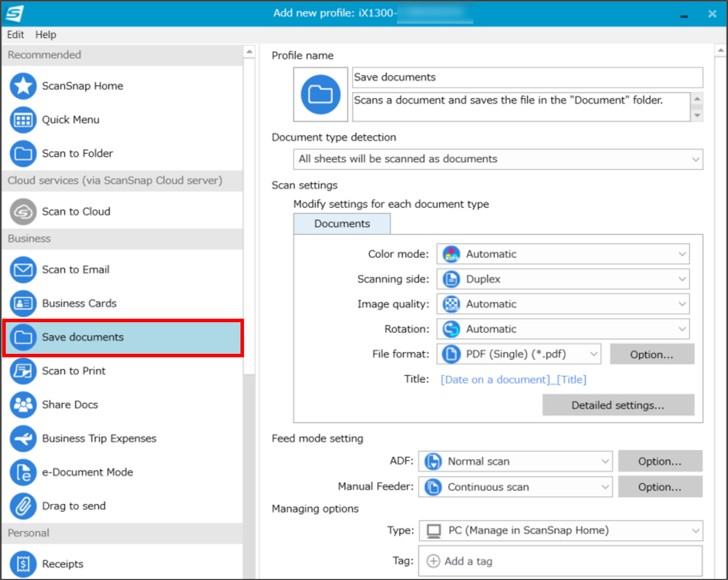
Task: Expand the File format PDF dropdown
Action: pyautogui.click(x=518, y=354)
